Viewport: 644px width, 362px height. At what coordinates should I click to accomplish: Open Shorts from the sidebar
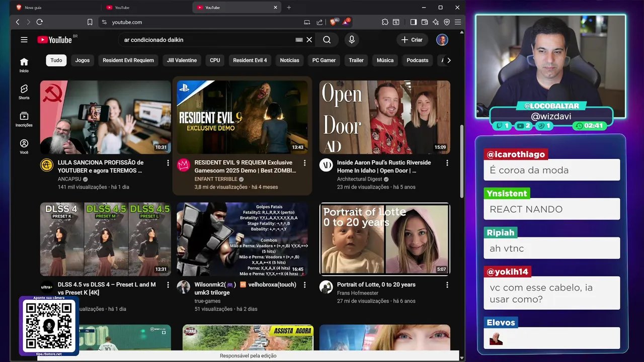click(24, 92)
